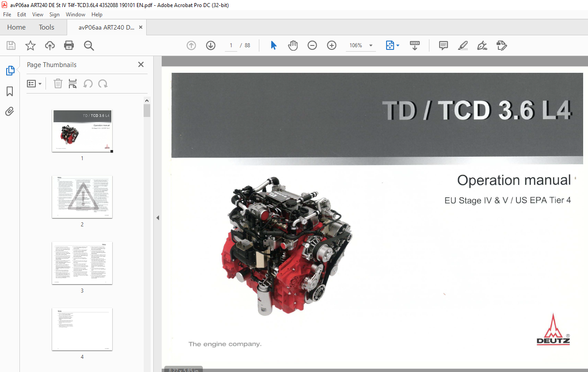Click the total page count '88'

tap(247, 45)
